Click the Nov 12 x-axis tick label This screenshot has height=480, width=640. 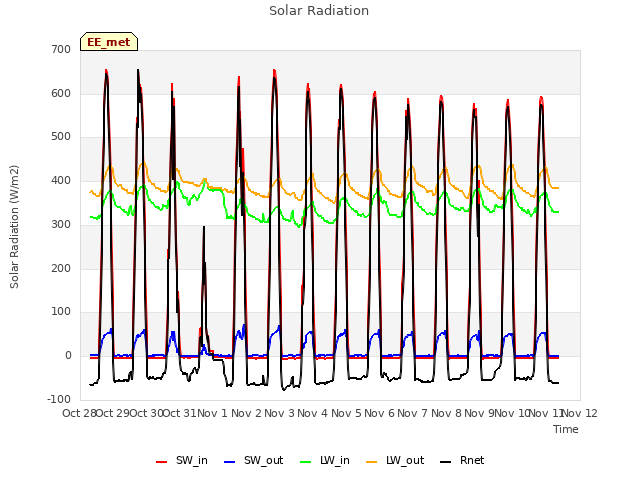click(580, 413)
